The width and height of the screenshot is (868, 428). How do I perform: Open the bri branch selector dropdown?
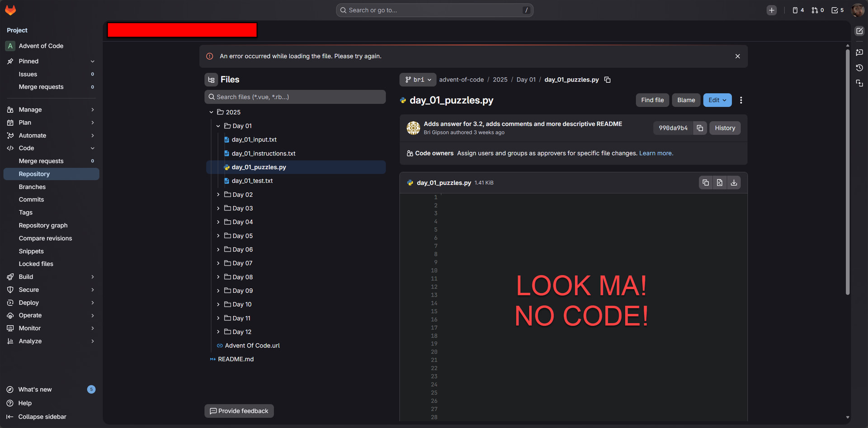[x=418, y=80]
